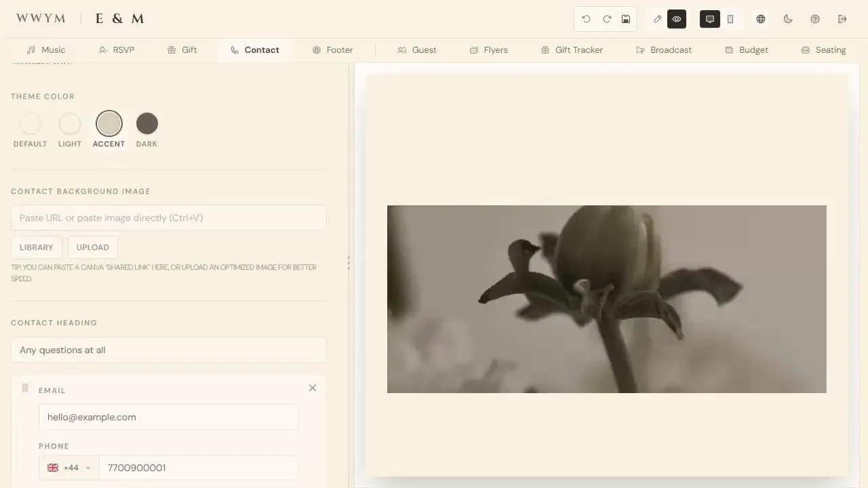
Task: Select the mobile phone preview icon
Action: pyautogui.click(x=730, y=19)
